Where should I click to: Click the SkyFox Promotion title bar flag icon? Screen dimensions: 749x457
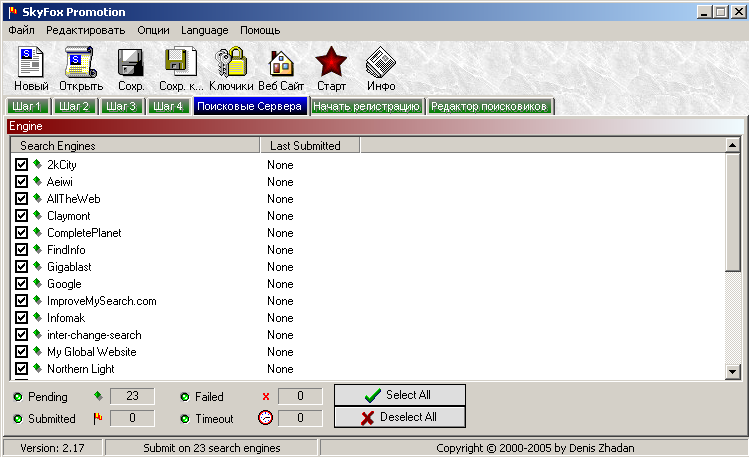click(x=13, y=12)
